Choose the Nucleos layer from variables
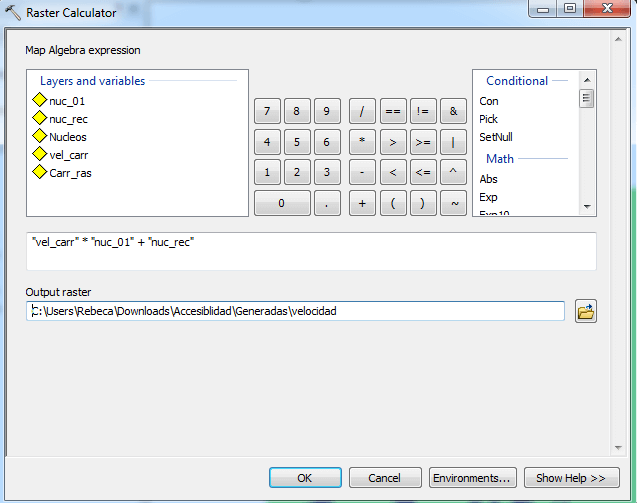Screen dimensions: 637x503 click(67, 137)
